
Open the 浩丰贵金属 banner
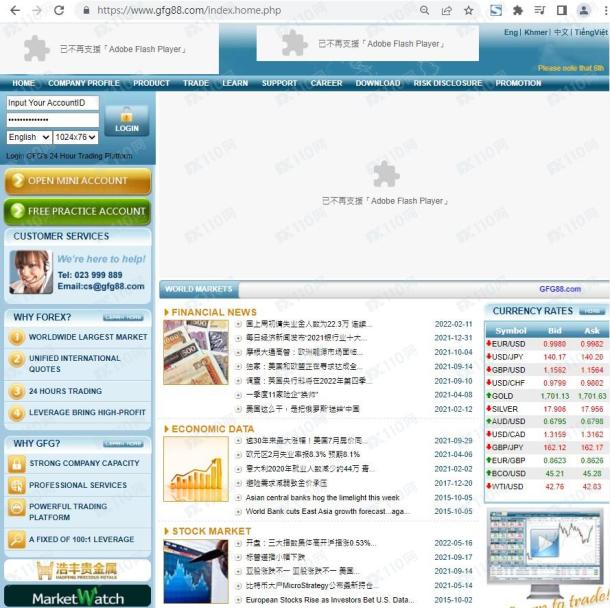(x=77, y=571)
